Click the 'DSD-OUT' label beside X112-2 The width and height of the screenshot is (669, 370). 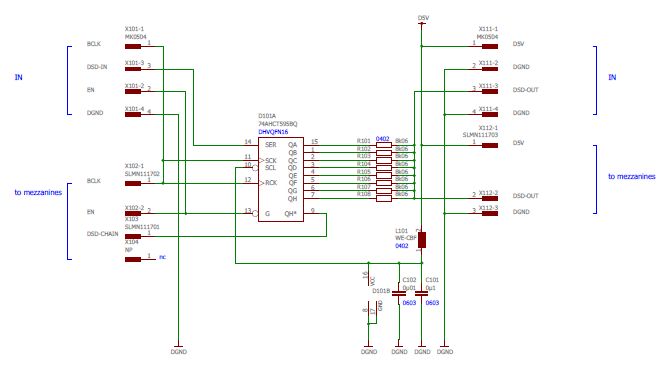pos(525,196)
